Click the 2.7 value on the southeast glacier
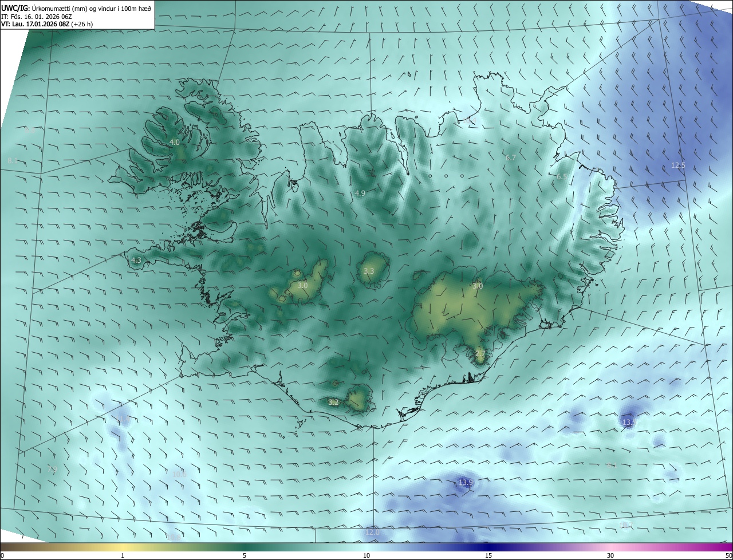Image resolution: width=733 pixels, height=560 pixels. 480,354
